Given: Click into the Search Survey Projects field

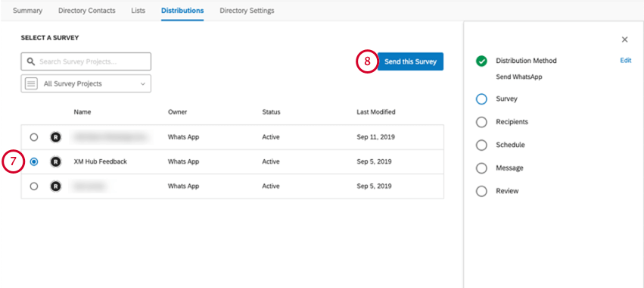Looking at the screenshot, I should (86, 61).
